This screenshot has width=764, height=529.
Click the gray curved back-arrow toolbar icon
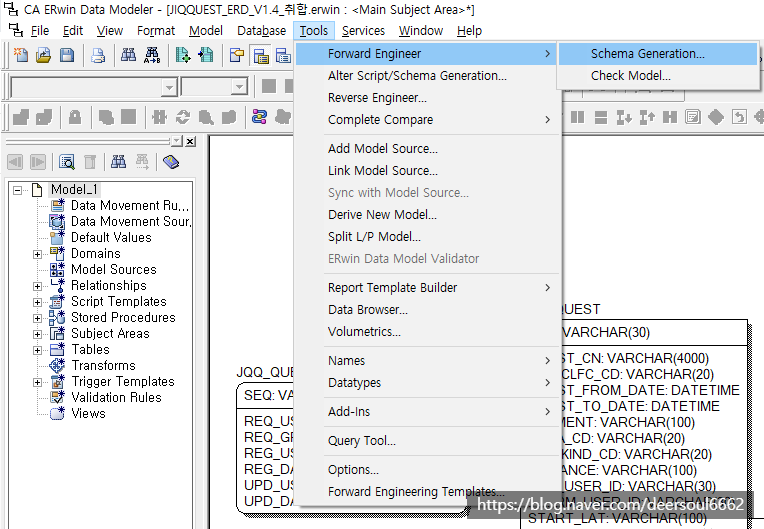(x=739, y=117)
